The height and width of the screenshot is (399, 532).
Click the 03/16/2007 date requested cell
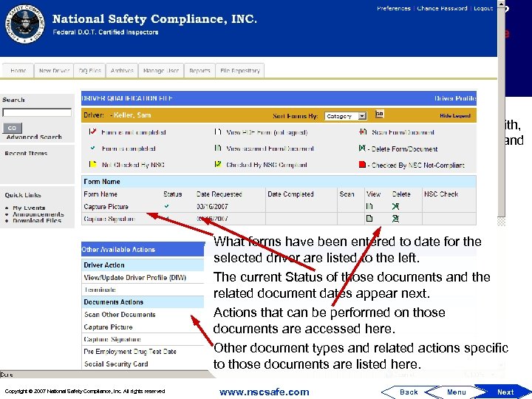[x=212, y=206]
